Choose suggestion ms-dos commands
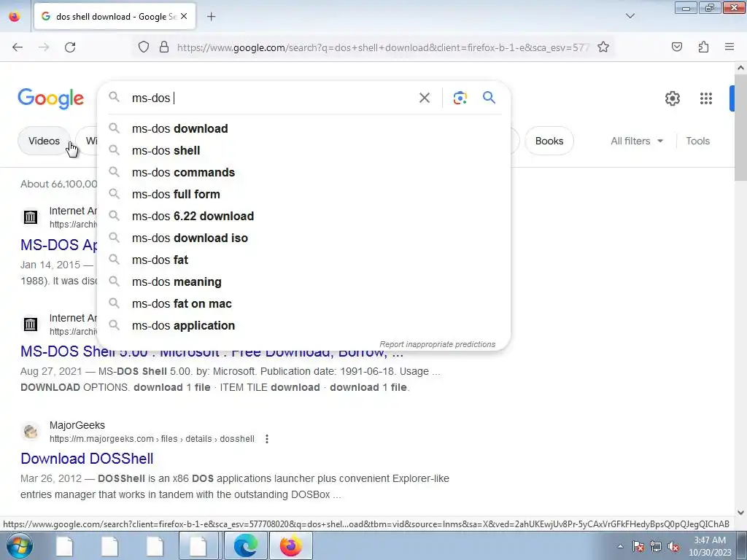 point(304,172)
